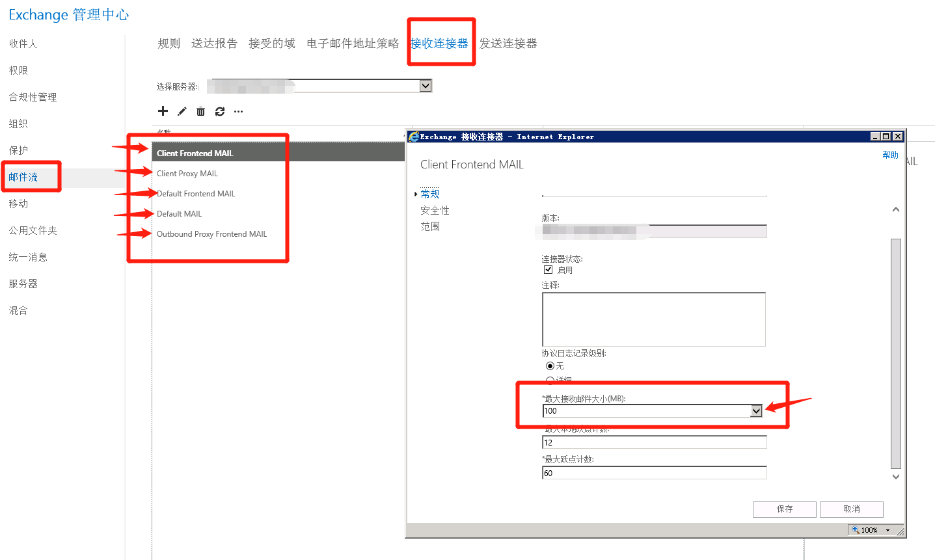935x560 pixels.
Task: Collapse the 常规 section expander
Action: (x=416, y=193)
